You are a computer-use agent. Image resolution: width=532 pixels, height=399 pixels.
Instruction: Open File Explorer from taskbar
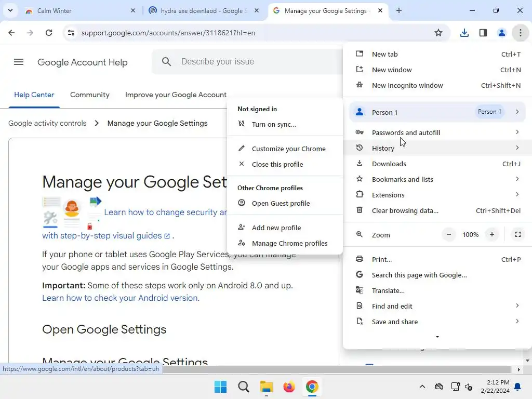click(x=267, y=387)
